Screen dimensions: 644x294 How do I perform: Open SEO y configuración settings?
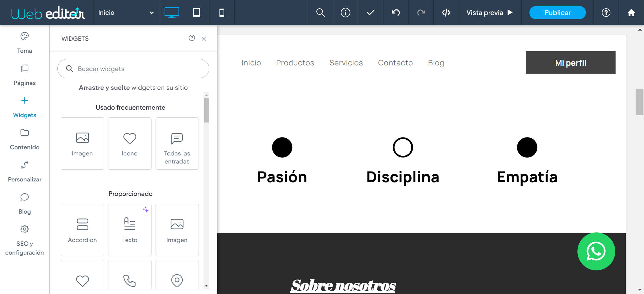point(24,240)
